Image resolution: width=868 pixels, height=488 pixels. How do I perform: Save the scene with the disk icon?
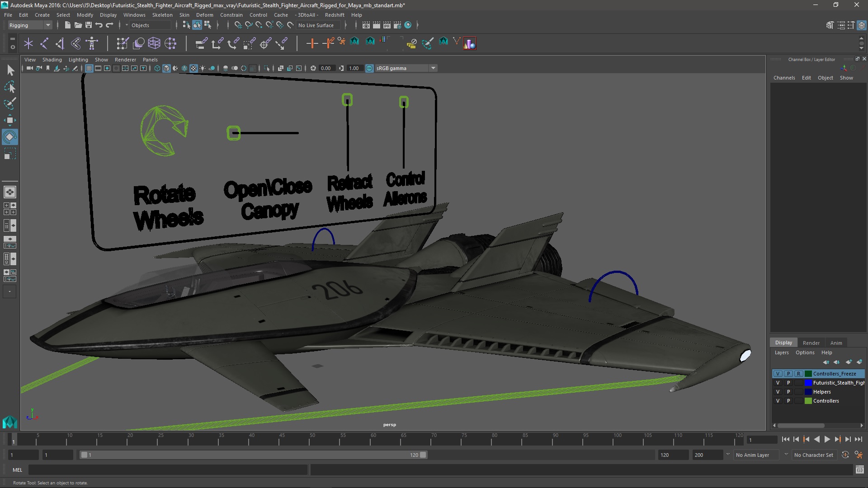tap(88, 25)
